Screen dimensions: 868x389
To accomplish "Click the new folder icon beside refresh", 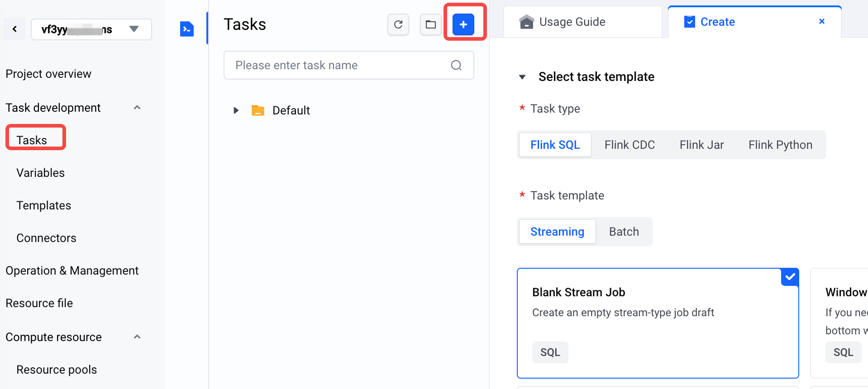I will point(431,24).
